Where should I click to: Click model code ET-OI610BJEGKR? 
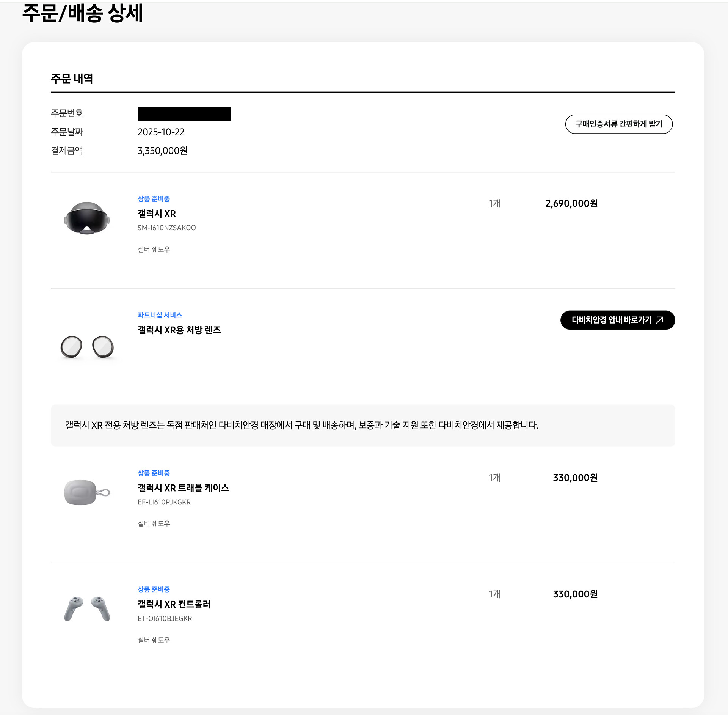[x=165, y=619]
